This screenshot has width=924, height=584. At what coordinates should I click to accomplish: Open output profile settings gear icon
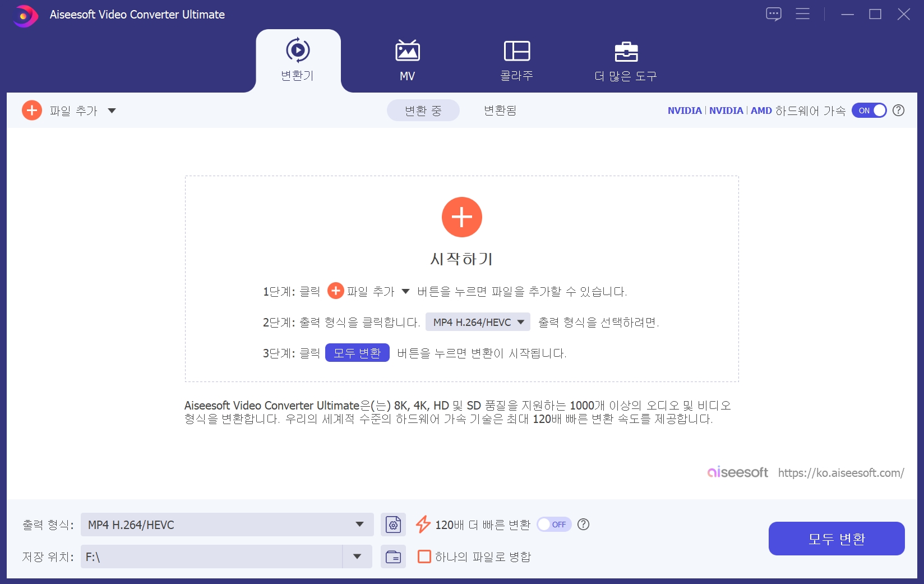click(394, 525)
